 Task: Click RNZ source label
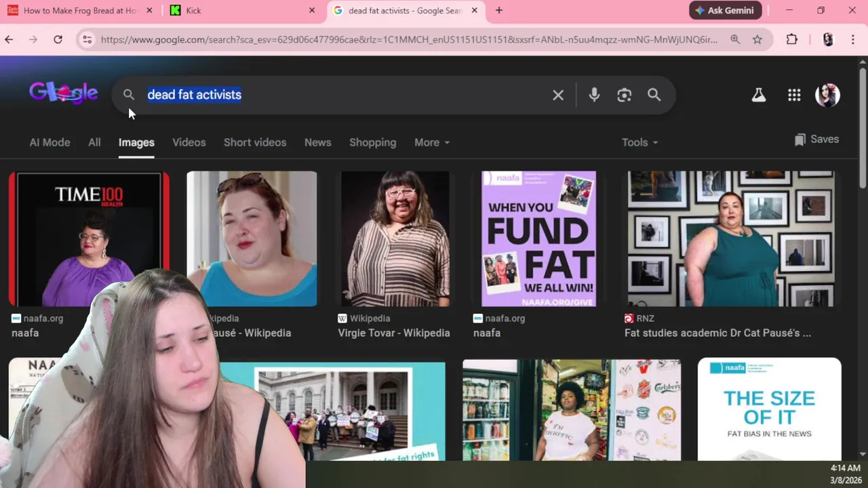pyautogui.click(x=639, y=318)
